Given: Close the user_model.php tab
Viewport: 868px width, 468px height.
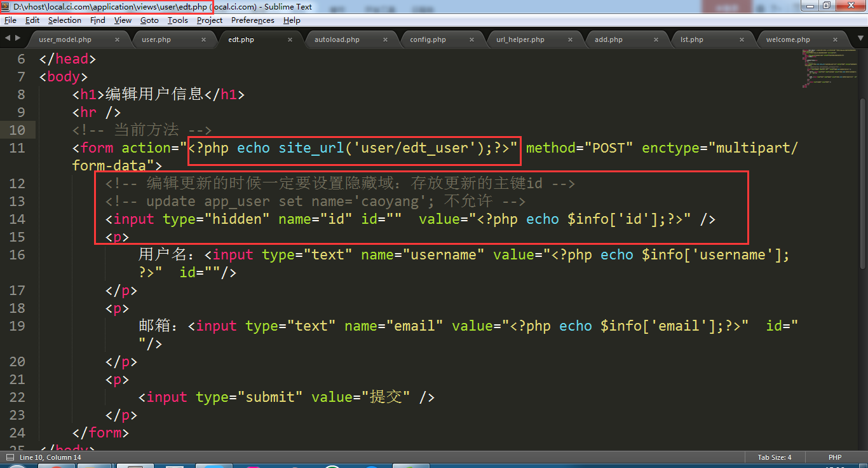Looking at the screenshot, I should tap(117, 39).
